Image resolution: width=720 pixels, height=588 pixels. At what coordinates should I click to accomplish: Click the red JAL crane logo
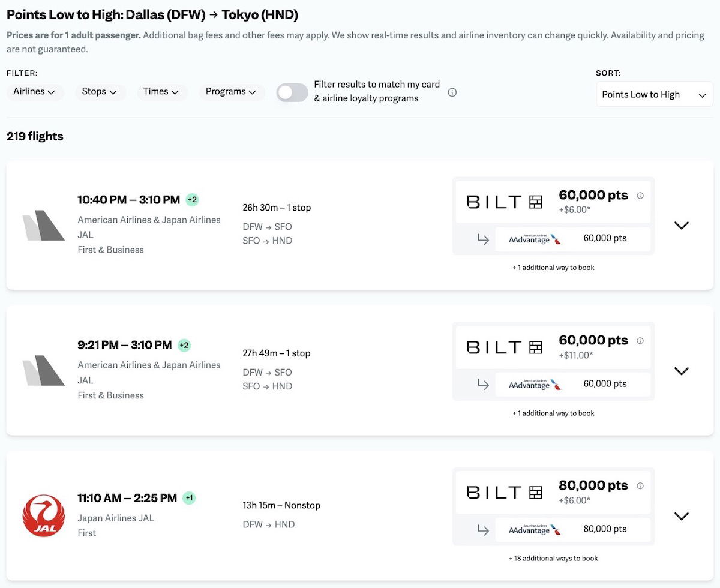click(43, 516)
